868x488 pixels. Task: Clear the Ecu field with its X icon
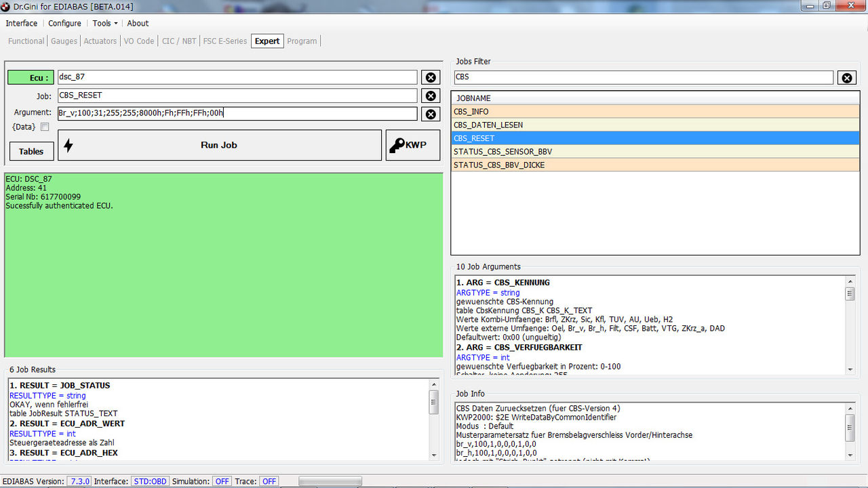(x=431, y=78)
